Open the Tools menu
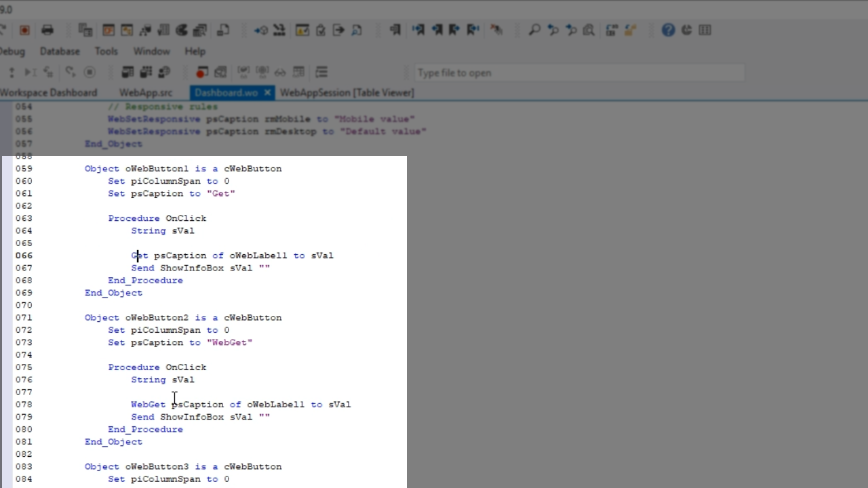 (x=106, y=51)
